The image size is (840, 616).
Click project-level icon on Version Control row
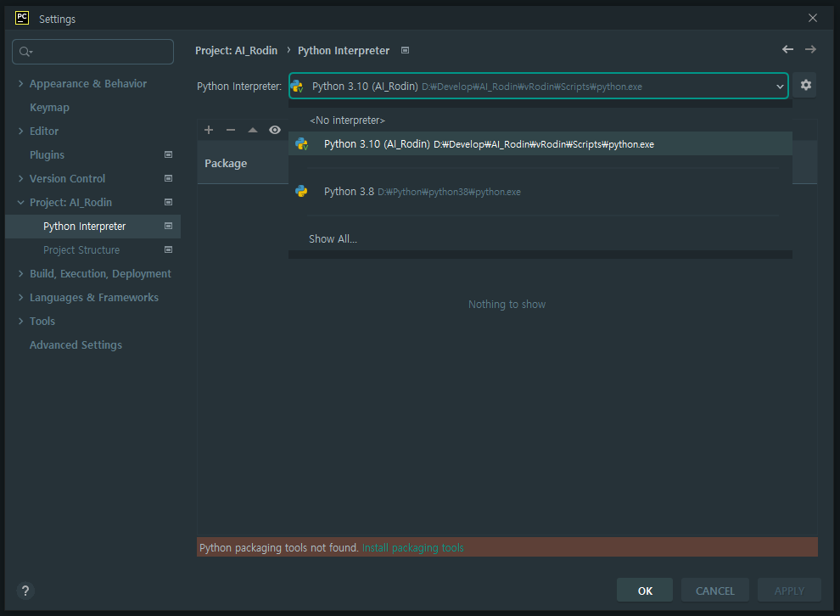pyautogui.click(x=168, y=178)
